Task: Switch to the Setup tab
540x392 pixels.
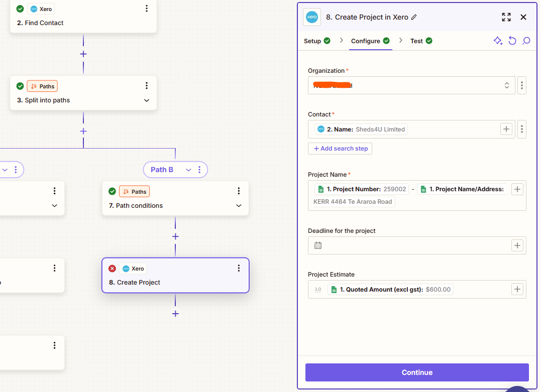Action: [317, 41]
